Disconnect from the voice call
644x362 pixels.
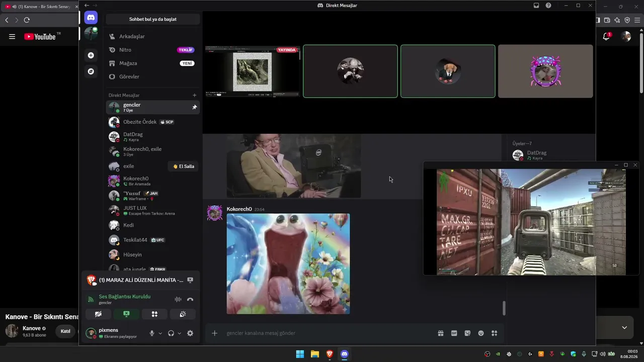pyautogui.click(x=190, y=299)
